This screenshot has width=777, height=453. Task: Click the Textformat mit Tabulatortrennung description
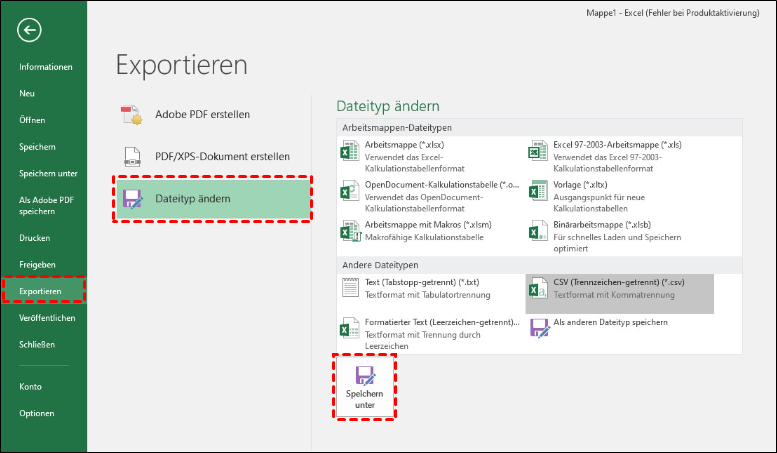pyautogui.click(x=428, y=295)
